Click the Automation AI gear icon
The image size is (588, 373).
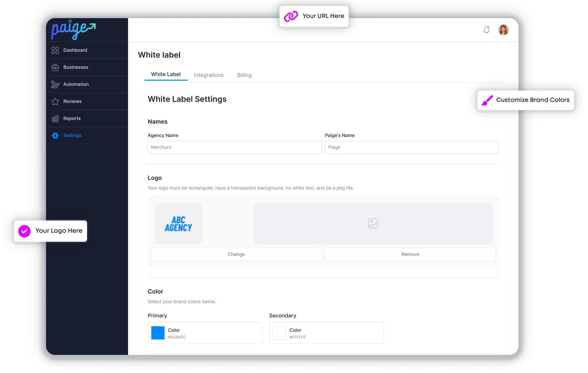(55, 84)
